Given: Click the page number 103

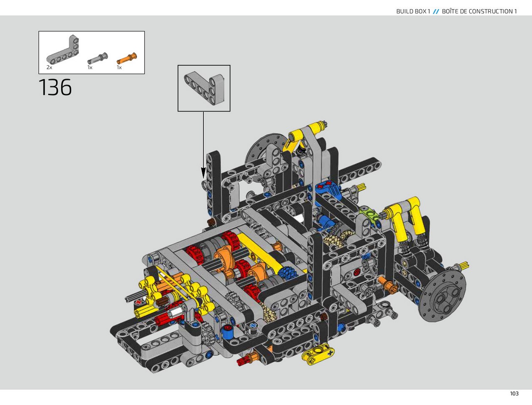Looking at the screenshot, I should coord(514,393).
